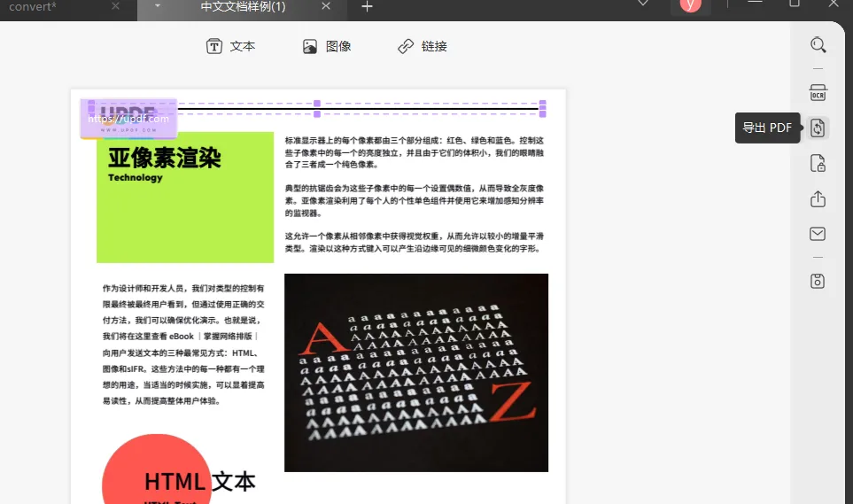Open the OCR recognition tool
This screenshot has height=504, width=853.
(x=818, y=92)
